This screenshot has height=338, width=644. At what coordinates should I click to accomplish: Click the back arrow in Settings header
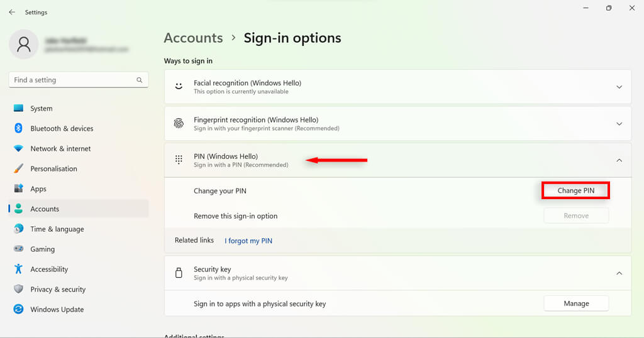coord(12,12)
